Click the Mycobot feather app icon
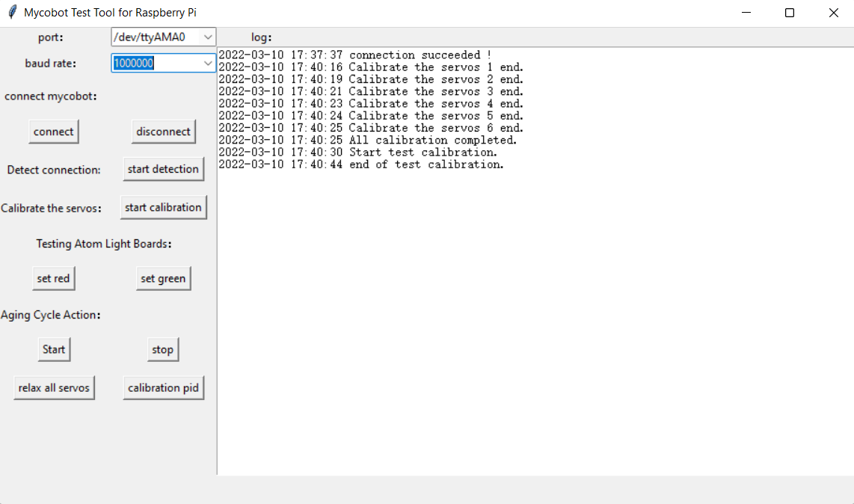 point(12,12)
